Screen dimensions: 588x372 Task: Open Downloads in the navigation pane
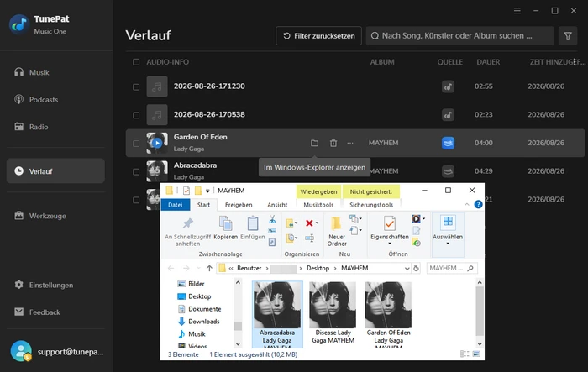click(198, 322)
